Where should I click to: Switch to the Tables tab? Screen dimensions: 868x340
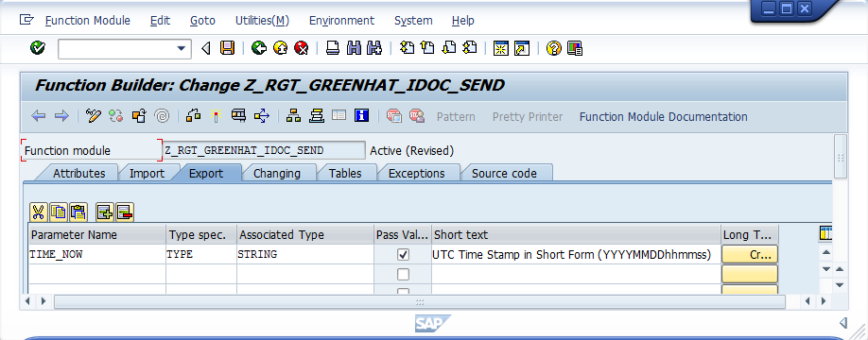tap(345, 173)
